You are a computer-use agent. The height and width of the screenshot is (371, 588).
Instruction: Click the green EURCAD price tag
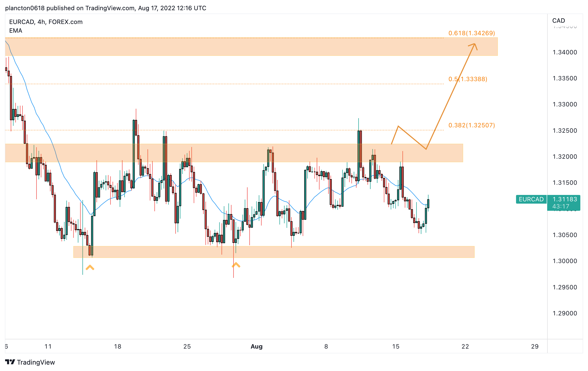(531, 199)
